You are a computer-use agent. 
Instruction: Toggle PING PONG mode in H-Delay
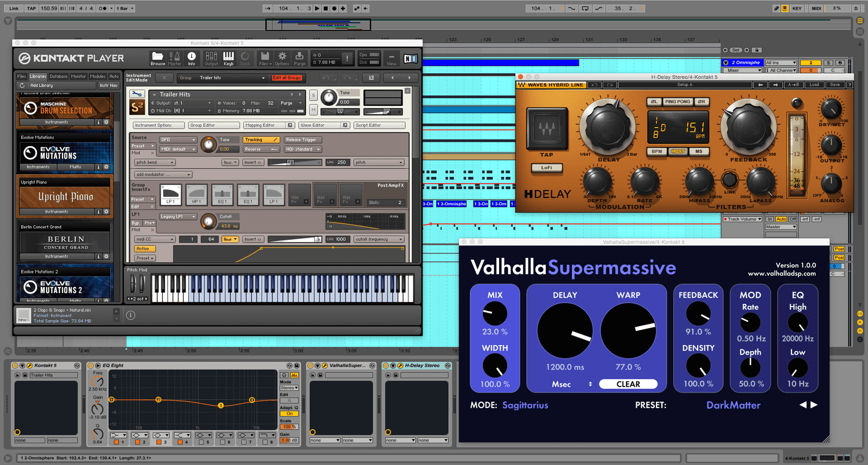click(678, 101)
